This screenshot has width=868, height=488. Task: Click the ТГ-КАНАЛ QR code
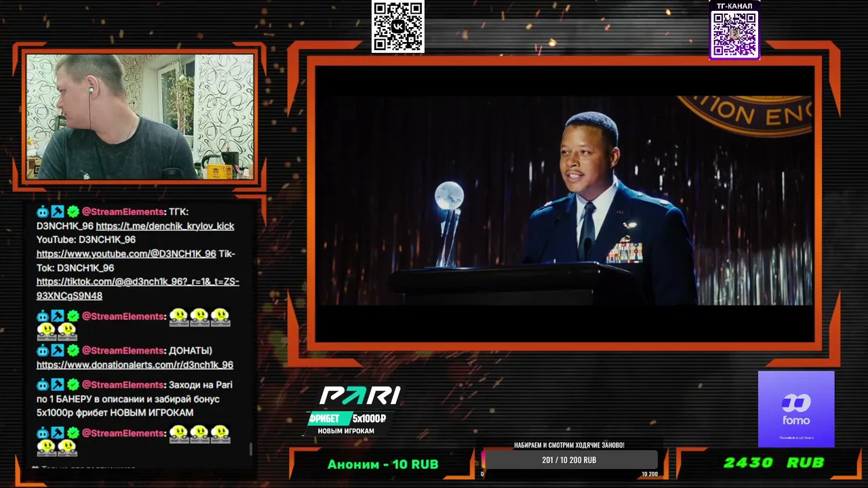tap(734, 34)
